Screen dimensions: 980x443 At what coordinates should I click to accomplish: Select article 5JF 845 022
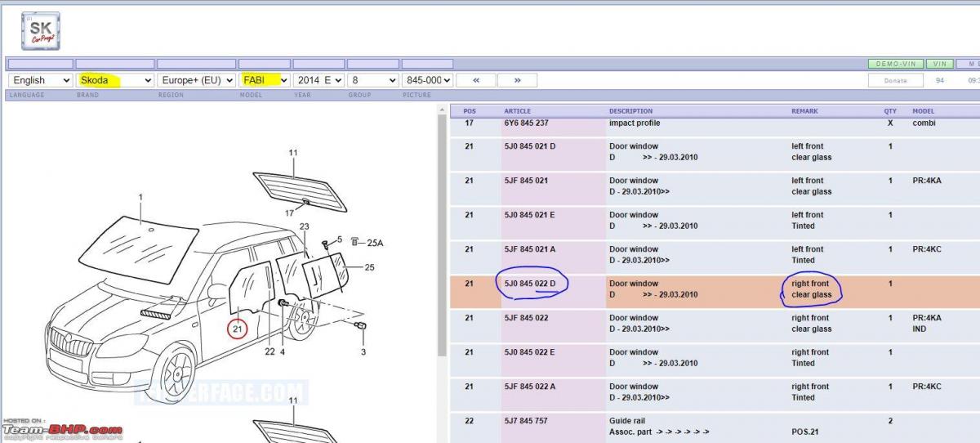pyautogui.click(x=526, y=318)
